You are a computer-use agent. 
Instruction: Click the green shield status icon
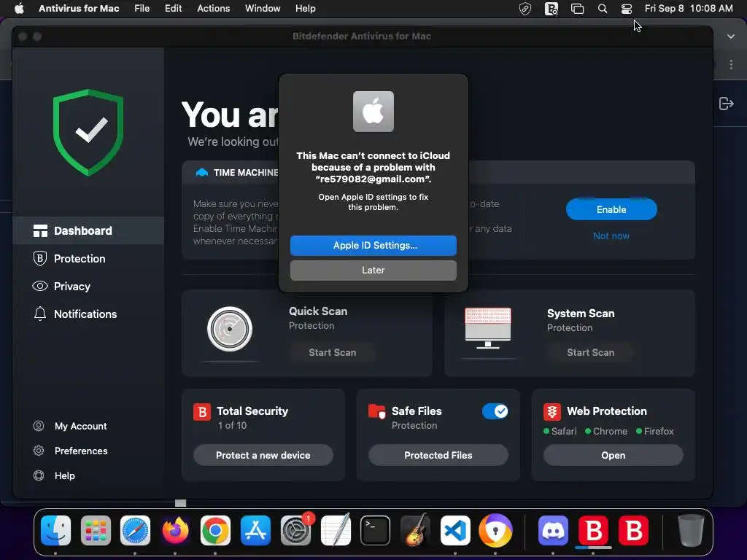click(88, 133)
